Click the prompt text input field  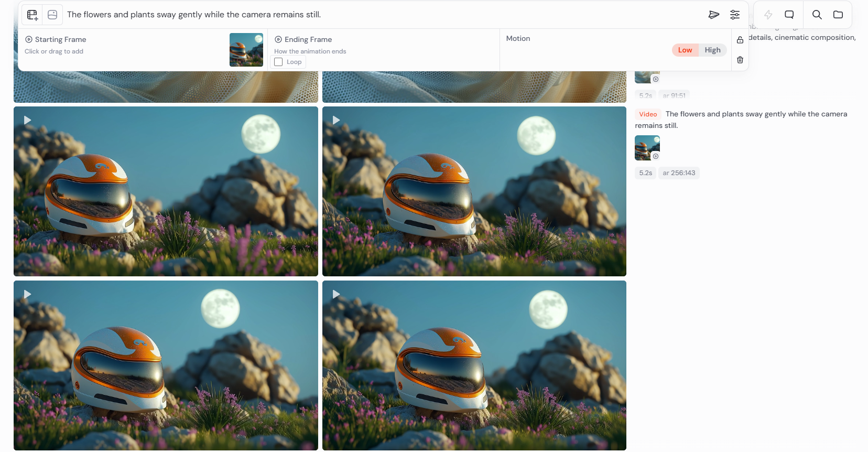[383, 15]
